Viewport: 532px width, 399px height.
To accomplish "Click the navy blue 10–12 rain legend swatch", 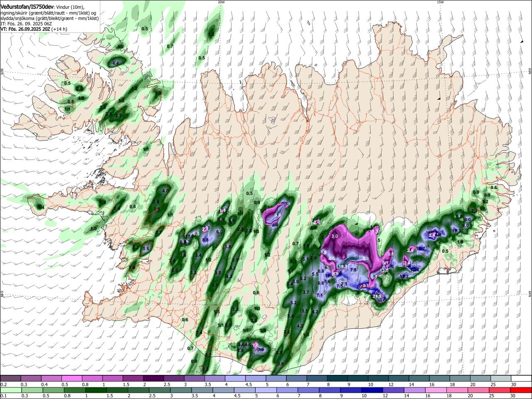I will point(371,390).
